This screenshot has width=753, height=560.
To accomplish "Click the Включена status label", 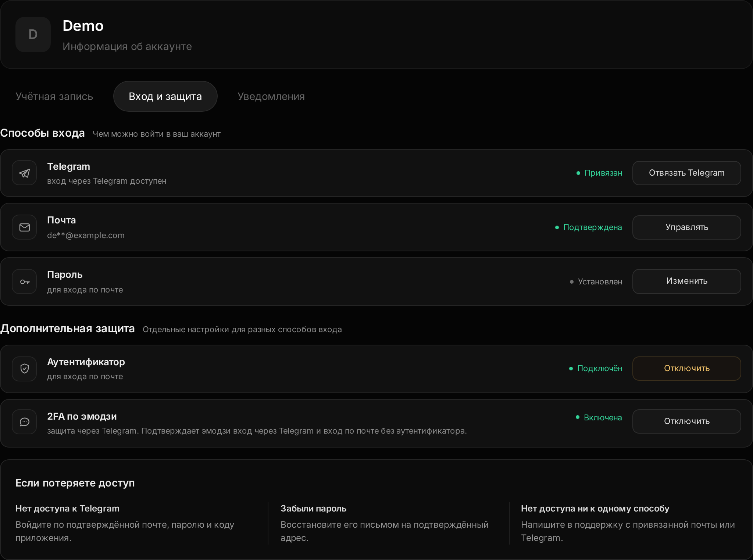I will (x=599, y=417).
